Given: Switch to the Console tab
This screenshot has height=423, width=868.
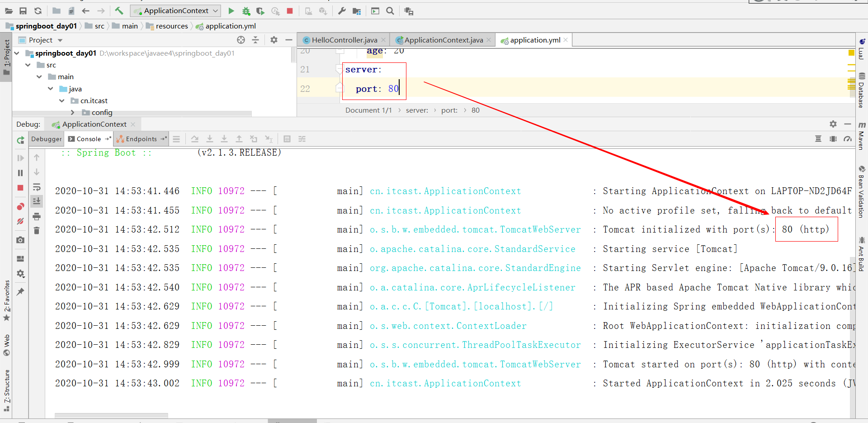Looking at the screenshot, I should click(x=89, y=139).
